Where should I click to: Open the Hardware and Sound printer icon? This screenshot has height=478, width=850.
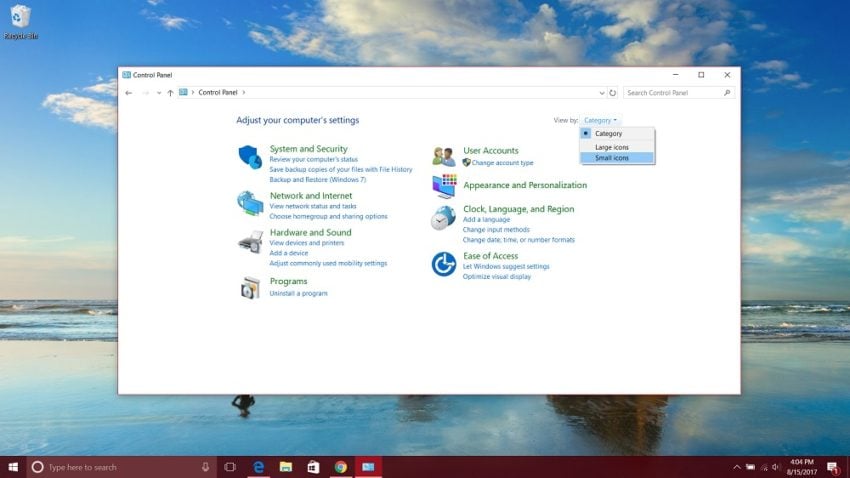tap(250, 242)
